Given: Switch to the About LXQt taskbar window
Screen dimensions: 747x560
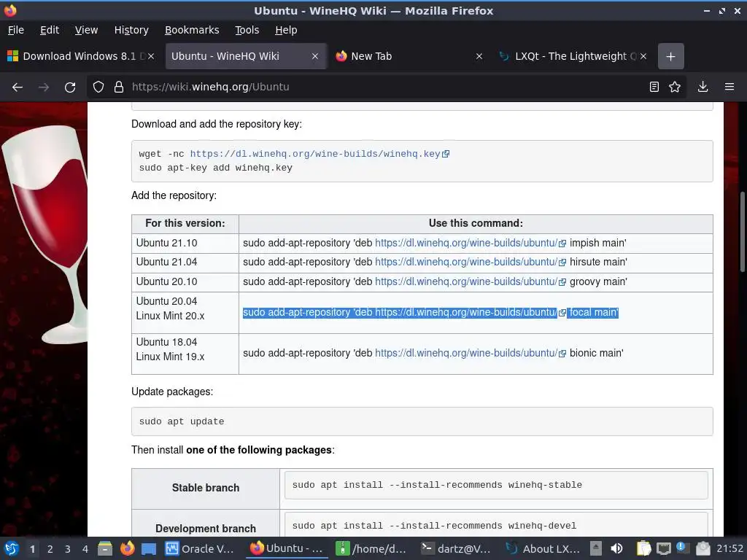Looking at the screenshot, I should tap(542, 548).
